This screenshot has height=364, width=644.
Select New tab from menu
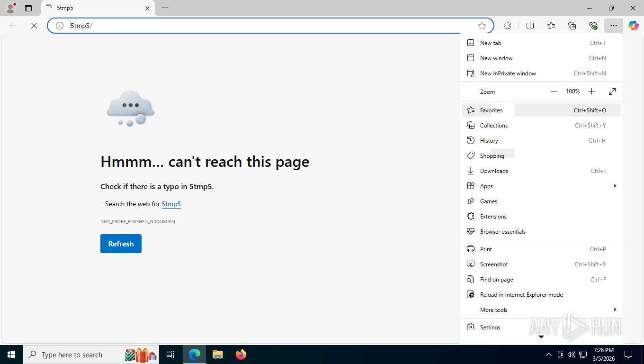click(541, 43)
